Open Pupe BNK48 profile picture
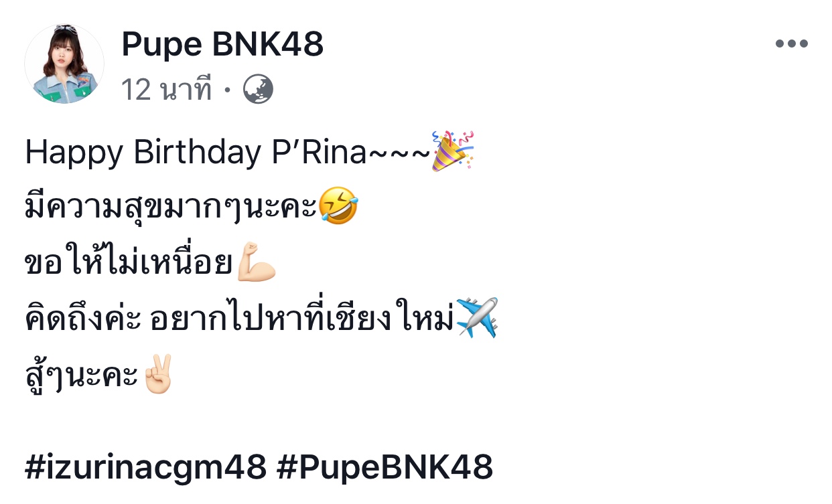This screenshot has height=504, width=832. click(x=64, y=64)
